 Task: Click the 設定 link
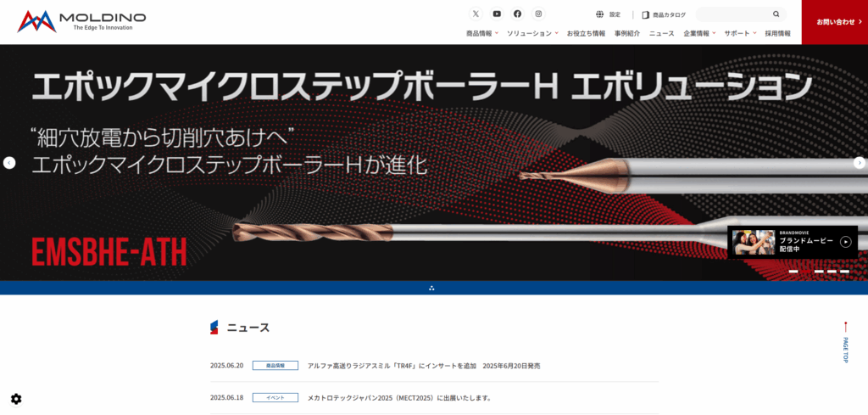click(615, 15)
